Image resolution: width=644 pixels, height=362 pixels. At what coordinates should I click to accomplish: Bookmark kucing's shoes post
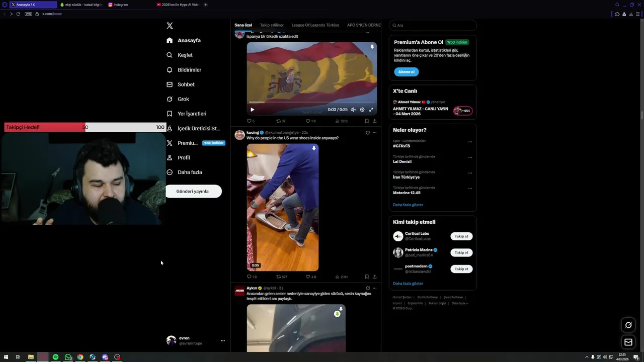click(x=367, y=277)
